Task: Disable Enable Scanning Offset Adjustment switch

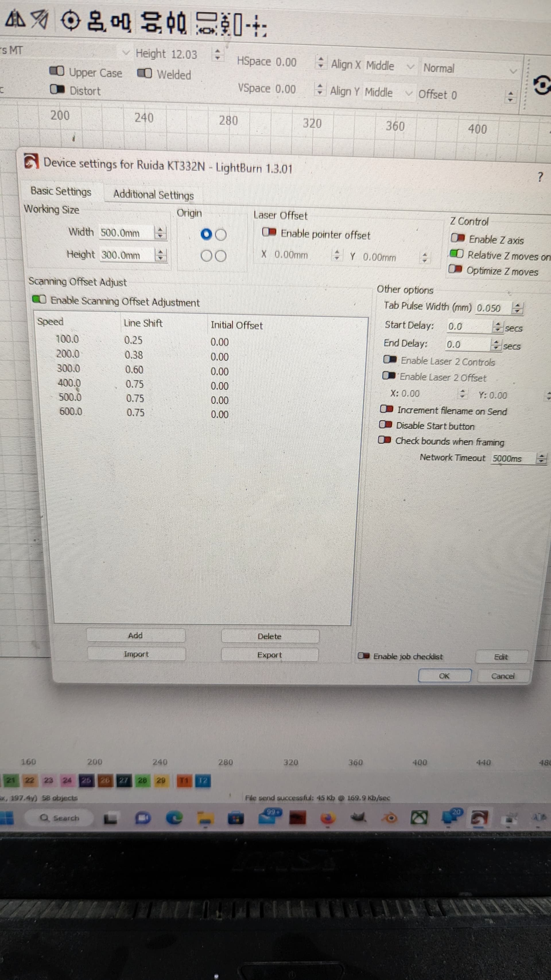Action: point(39,299)
